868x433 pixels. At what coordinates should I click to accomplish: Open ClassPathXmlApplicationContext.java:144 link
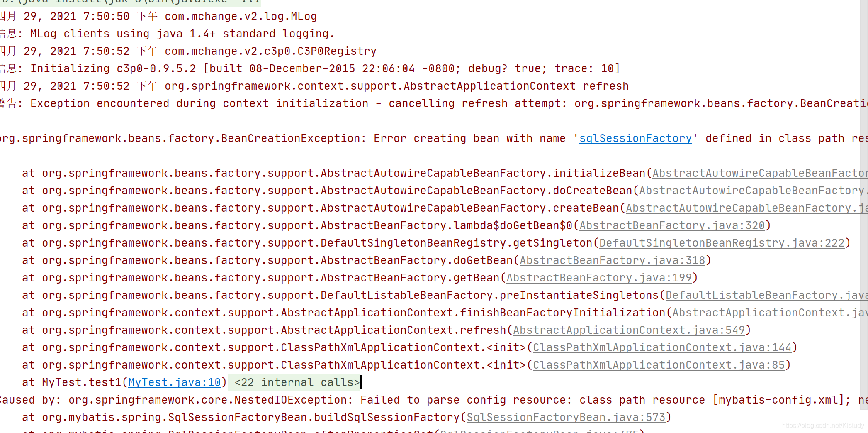[662, 347]
